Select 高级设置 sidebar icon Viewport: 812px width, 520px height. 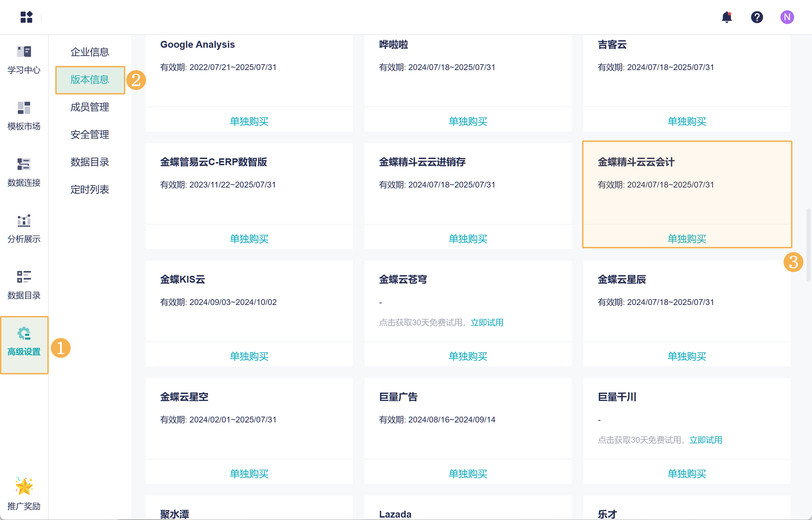point(24,341)
